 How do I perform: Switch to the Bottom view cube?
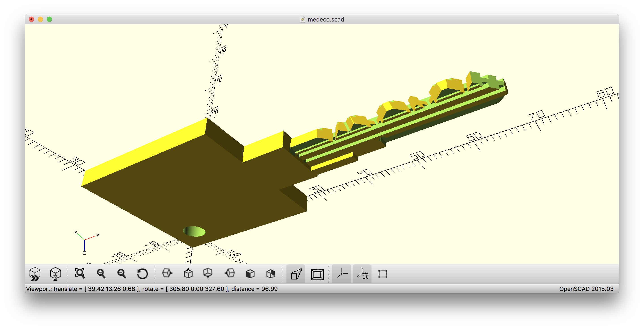(x=208, y=273)
